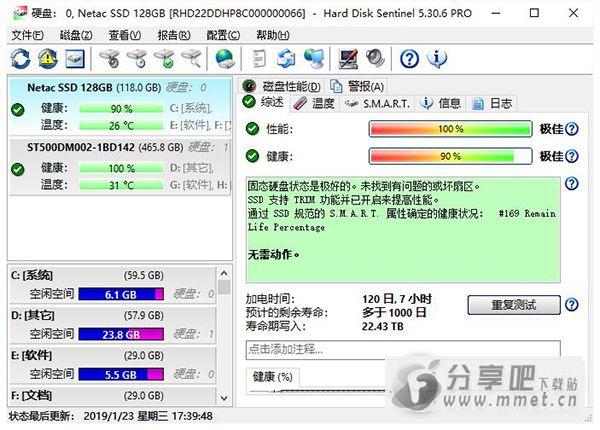Open the 文件(F) menu
This screenshot has width=600, height=430.
coord(27,35)
